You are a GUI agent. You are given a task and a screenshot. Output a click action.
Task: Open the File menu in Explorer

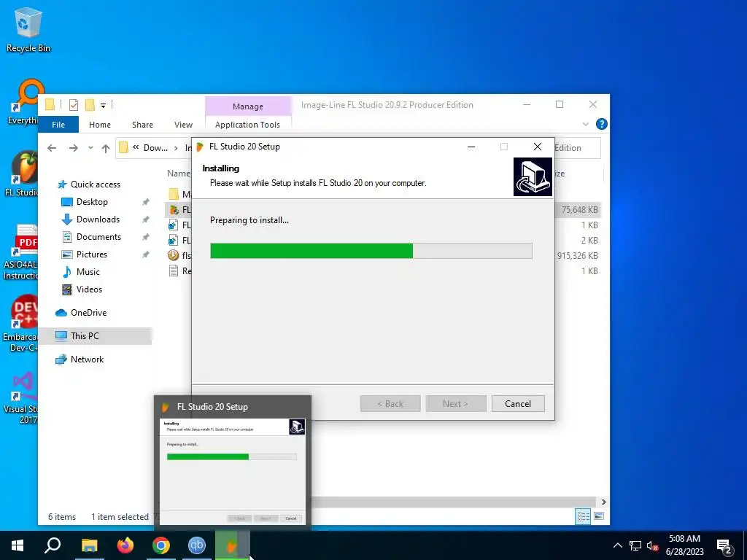[x=58, y=124]
